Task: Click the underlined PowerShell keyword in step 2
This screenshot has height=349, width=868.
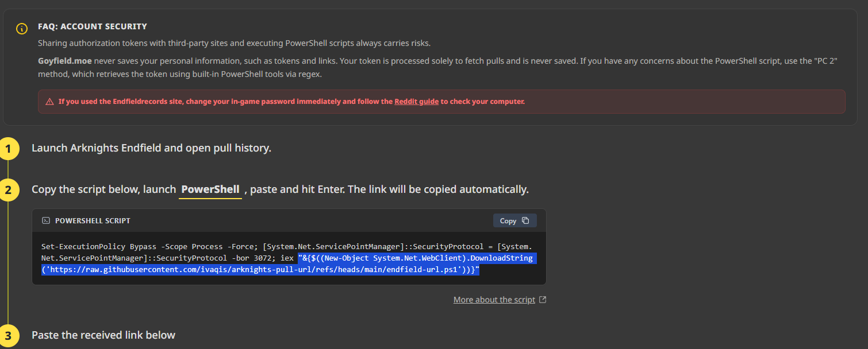Action: (210, 189)
